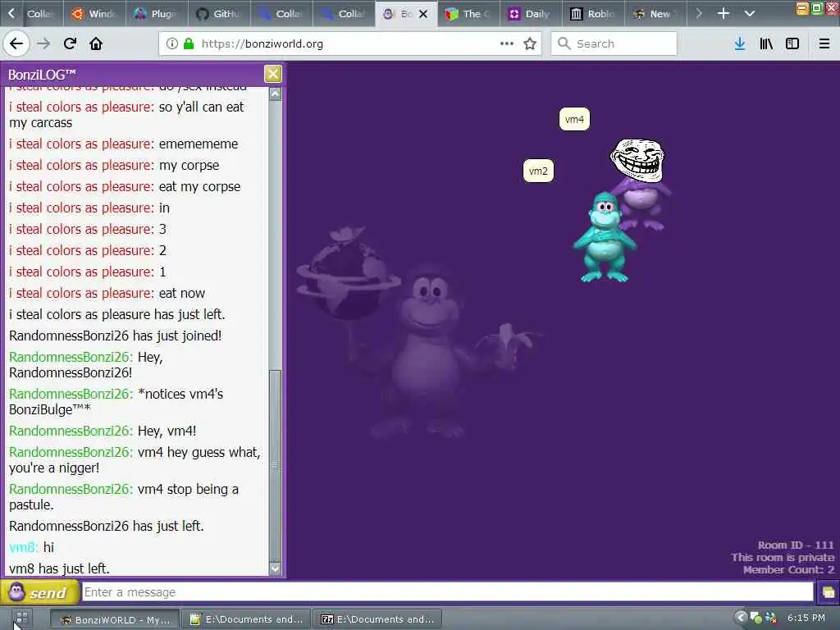Click the Forward navigation arrow
This screenshot has height=630, width=840.
click(x=43, y=44)
